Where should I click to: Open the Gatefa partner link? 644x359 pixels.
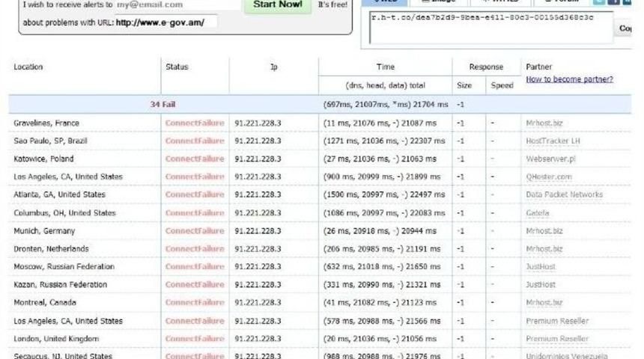(x=537, y=213)
